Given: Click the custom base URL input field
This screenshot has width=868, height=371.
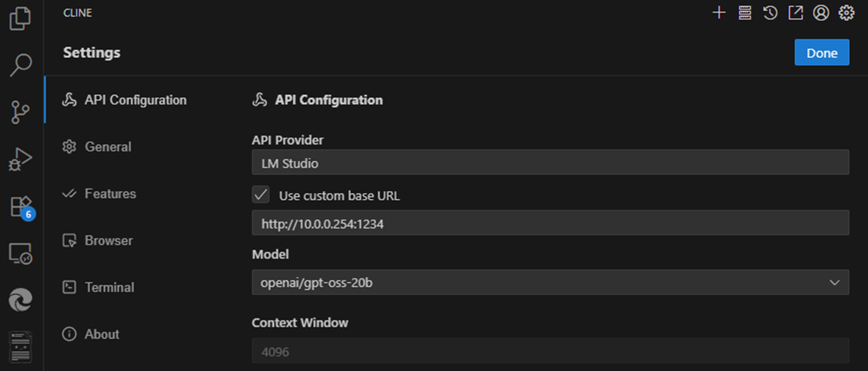Looking at the screenshot, I should pos(550,224).
